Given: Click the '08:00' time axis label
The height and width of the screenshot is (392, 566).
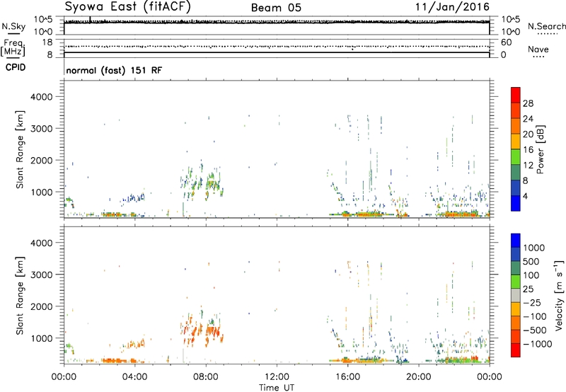Looking at the screenshot, I should click(206, 377).
